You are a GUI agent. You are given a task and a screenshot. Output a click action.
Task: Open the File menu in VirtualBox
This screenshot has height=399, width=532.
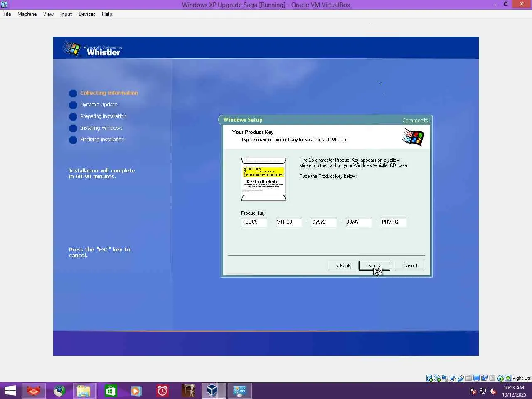tap(7, 14)
